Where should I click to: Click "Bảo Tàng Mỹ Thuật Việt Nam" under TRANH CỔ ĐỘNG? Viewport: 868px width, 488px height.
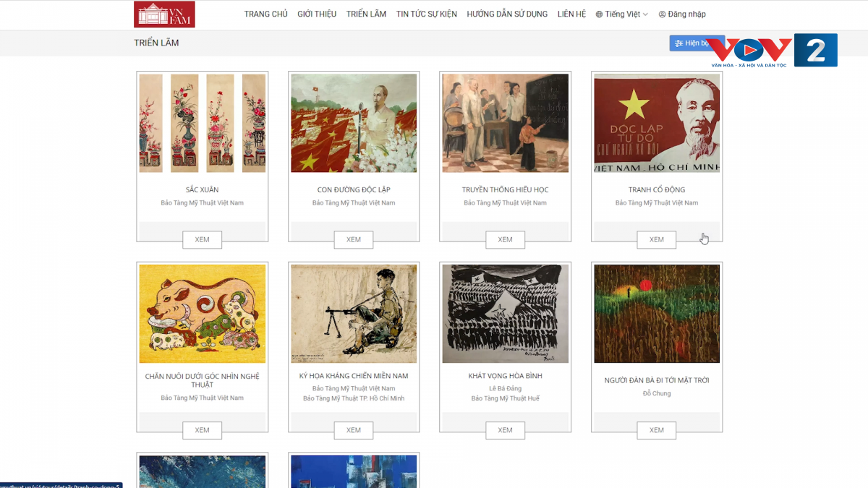(657, 203)
